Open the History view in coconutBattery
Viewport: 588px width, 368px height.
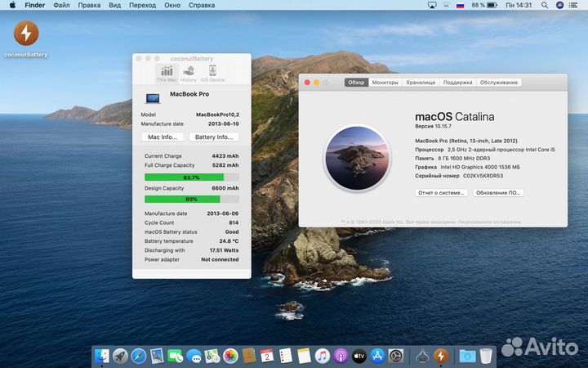pos(189,74)
